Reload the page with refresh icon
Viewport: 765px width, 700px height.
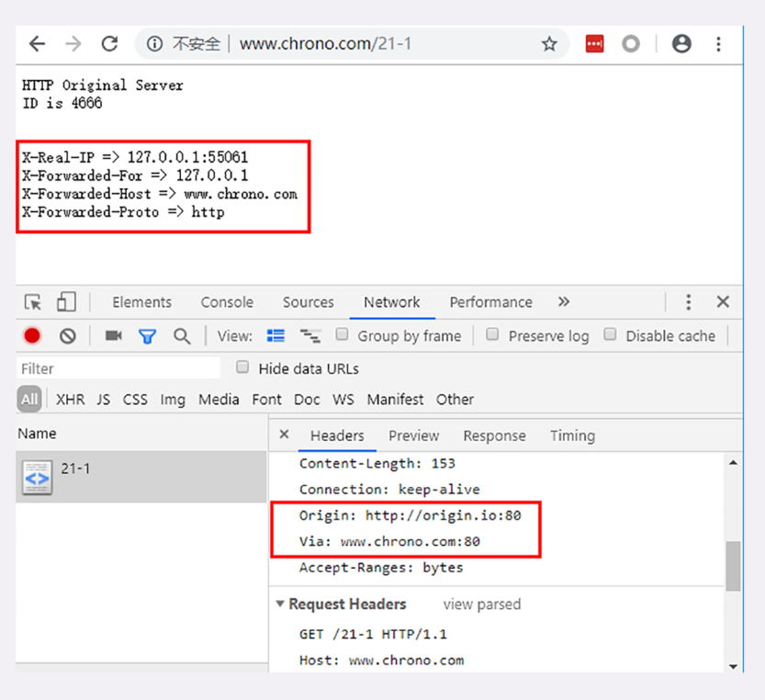[x=110, y=44]
